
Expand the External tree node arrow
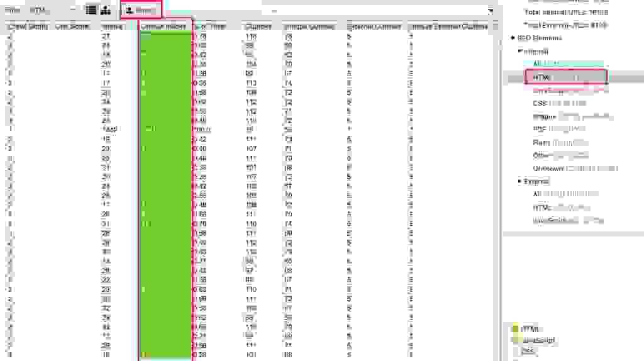coord(520,181)
